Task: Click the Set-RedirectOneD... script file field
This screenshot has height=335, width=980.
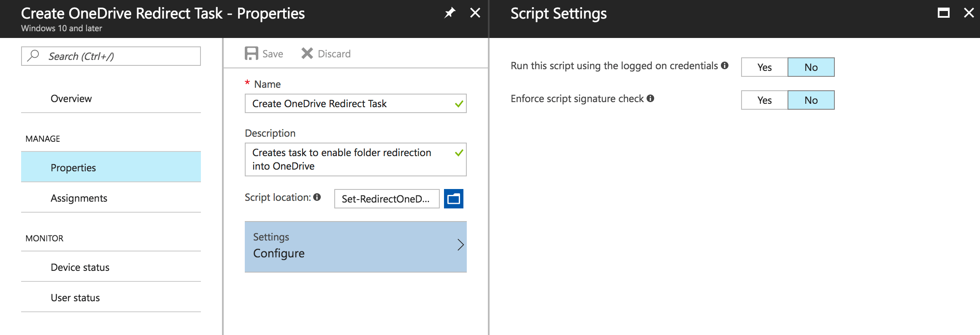Action: (387, 199)
